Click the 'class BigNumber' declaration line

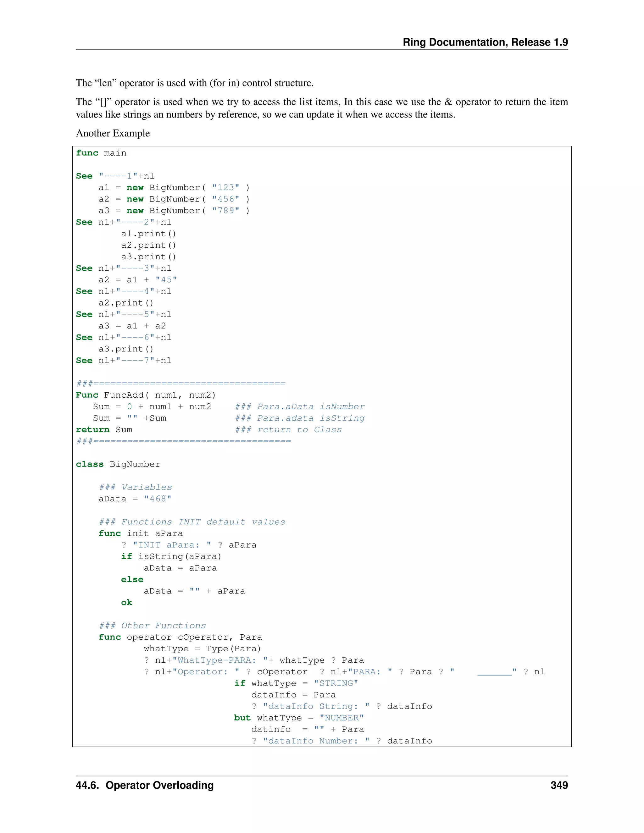tap(118, 464)
